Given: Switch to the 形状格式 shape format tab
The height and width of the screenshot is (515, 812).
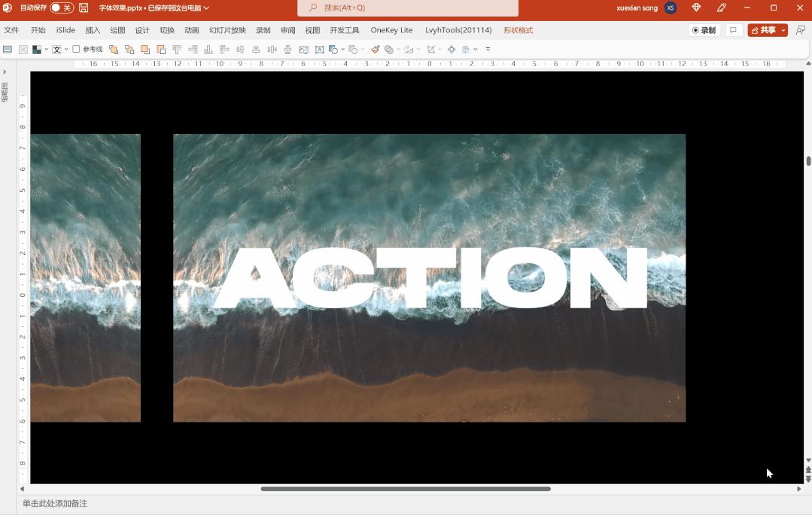Looking at the screenshot, I should [x=518, y=30].
